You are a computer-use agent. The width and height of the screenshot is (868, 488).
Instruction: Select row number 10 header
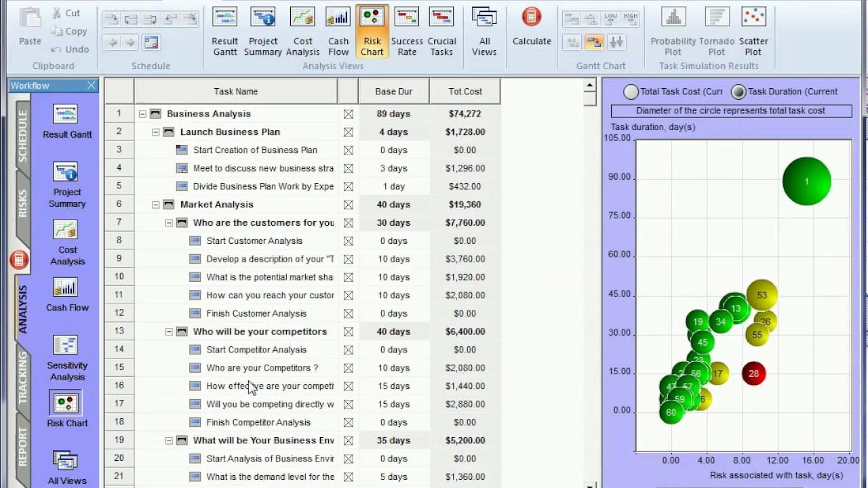(x=119, y=277)
